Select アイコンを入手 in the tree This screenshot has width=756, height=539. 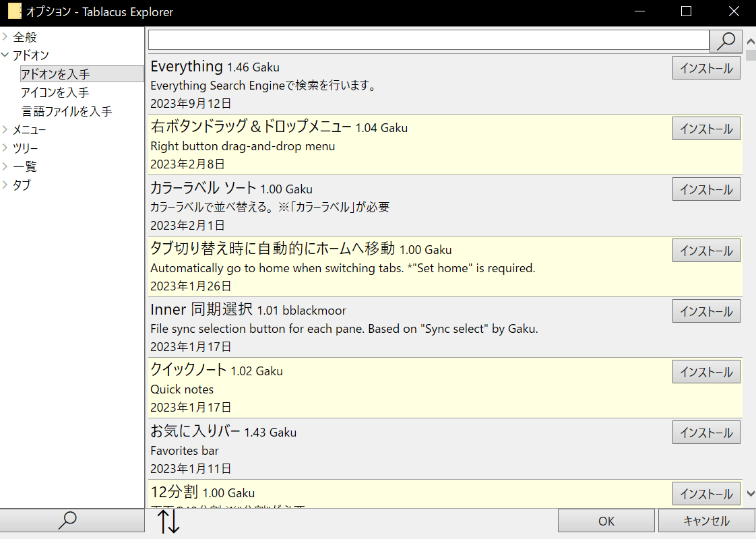[55, 92]
